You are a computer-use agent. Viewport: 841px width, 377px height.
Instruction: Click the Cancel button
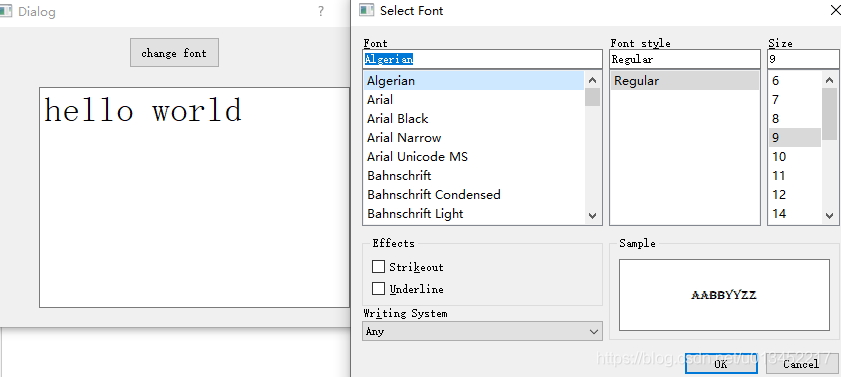point(801,364)
